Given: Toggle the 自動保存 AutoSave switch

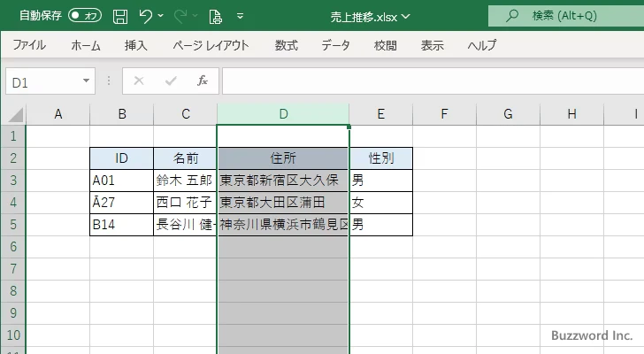Looking at the screenshot, I should tap(85, 16).
